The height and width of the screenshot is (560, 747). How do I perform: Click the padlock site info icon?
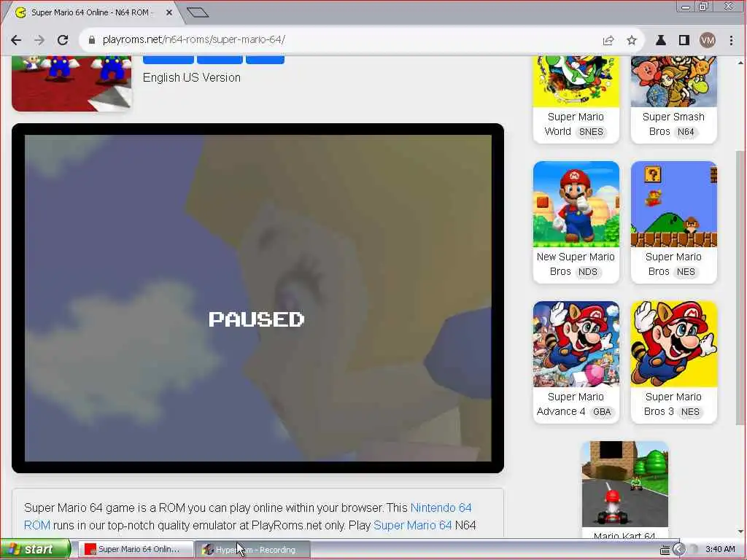pos(92,40)
